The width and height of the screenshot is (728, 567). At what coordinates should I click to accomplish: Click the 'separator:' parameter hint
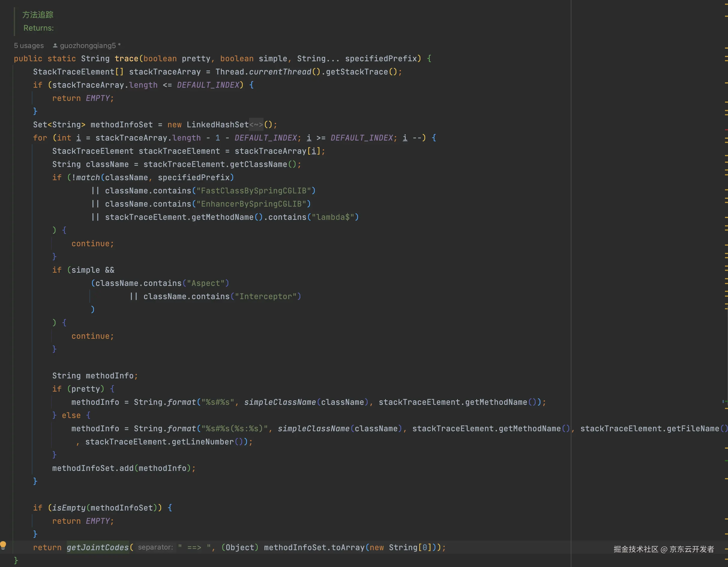155,547
